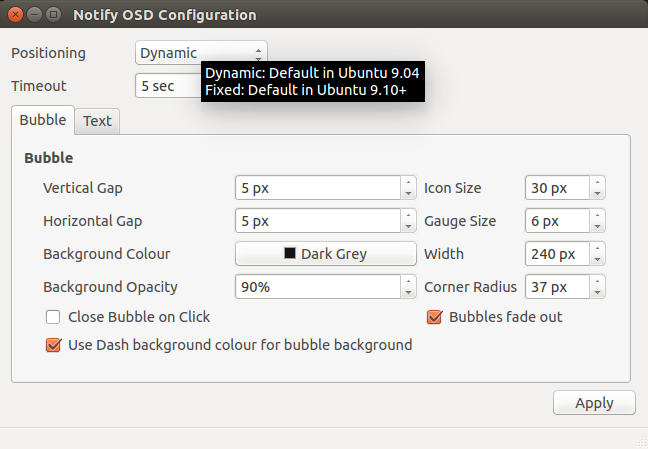Decrease the Gauge Size stepper arrow
This screenshot has width=648, height=449.
[x=597, y=227]
